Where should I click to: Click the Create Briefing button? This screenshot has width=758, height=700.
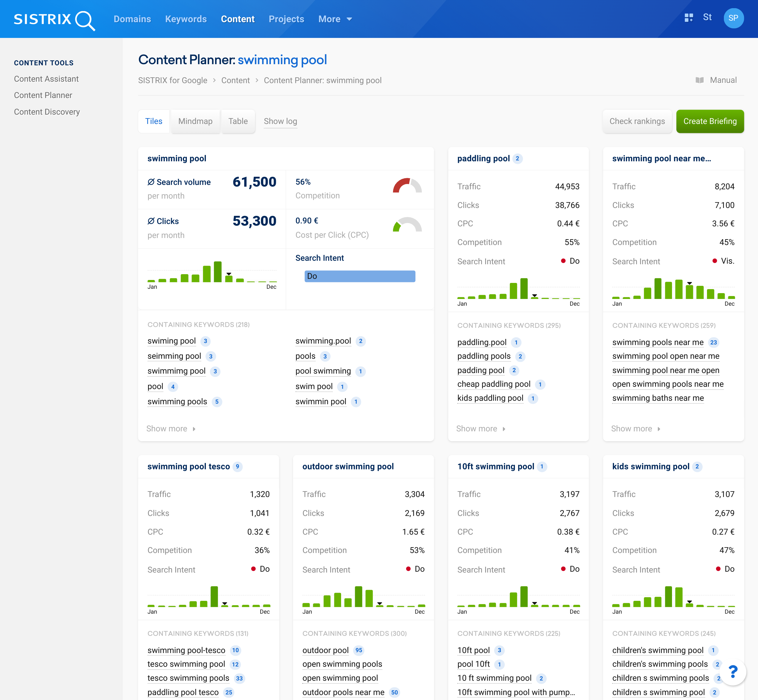pos(710,121)
